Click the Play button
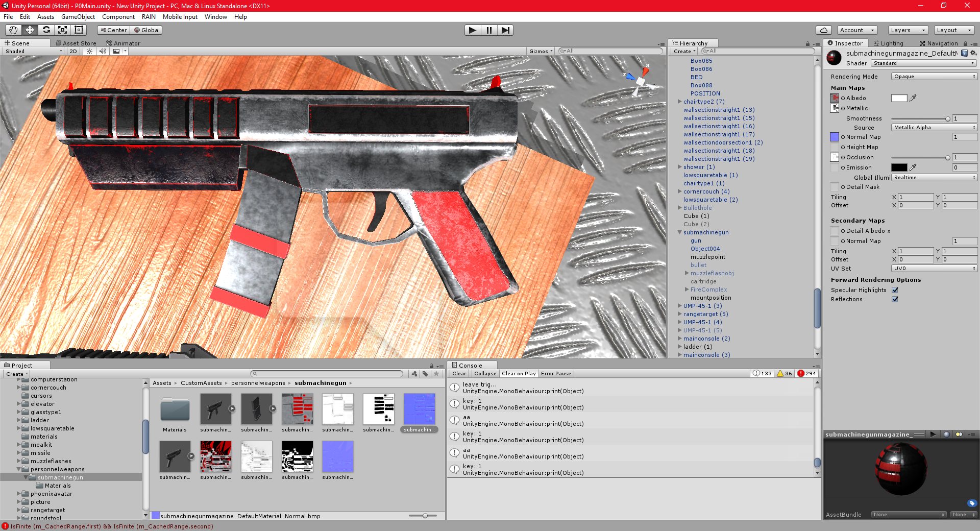The width and height of the screenshot is (980, 531). tap(473, 30)
